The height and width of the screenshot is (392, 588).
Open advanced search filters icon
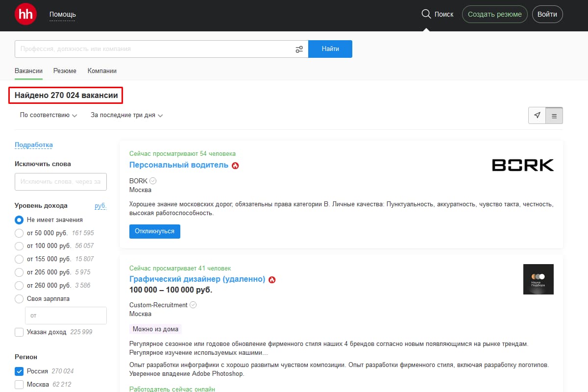pos(299,49)
